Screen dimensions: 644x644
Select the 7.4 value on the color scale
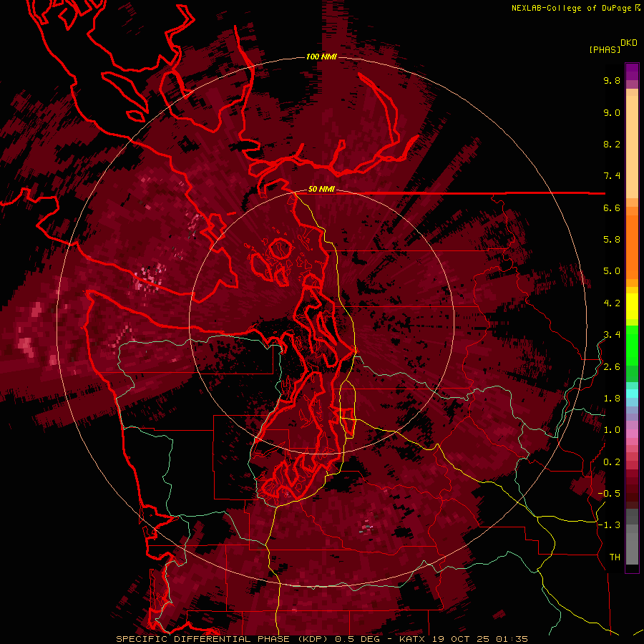pos(612,176)
